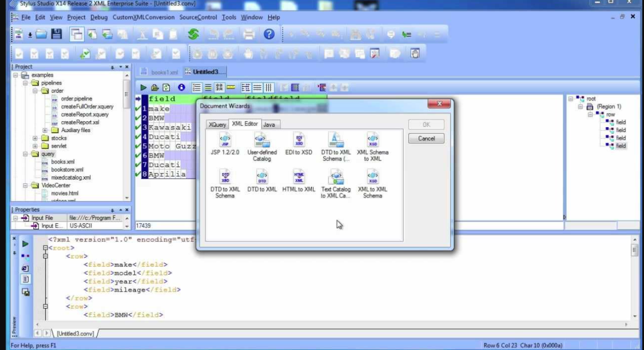Screen dimensions: 644x350
Task: Choose the User-defined Catalog wizard
Action: point(262,147)
